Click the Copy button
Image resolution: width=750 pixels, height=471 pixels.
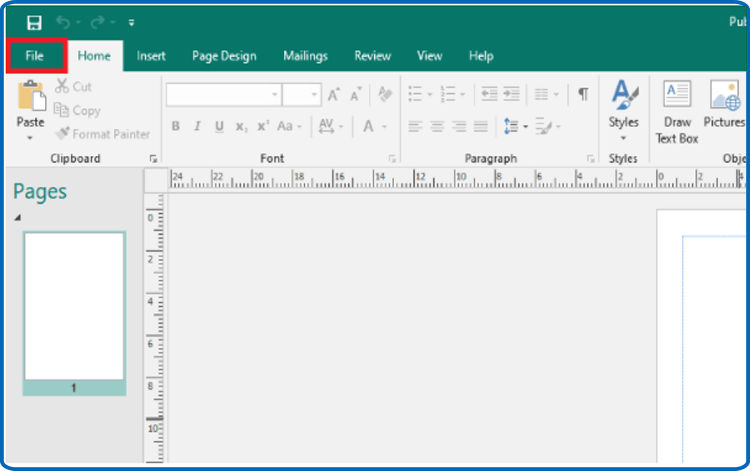coord(77,110)
